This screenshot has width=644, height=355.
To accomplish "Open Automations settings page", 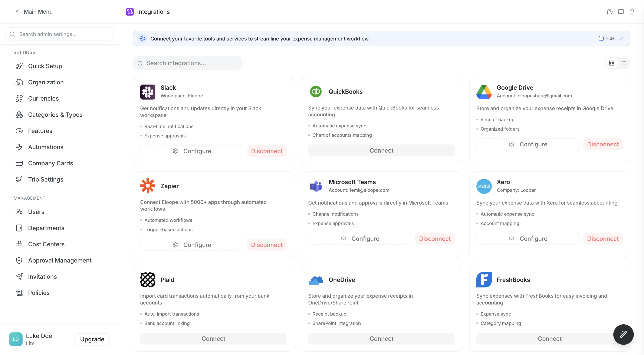I will (46, 147).
